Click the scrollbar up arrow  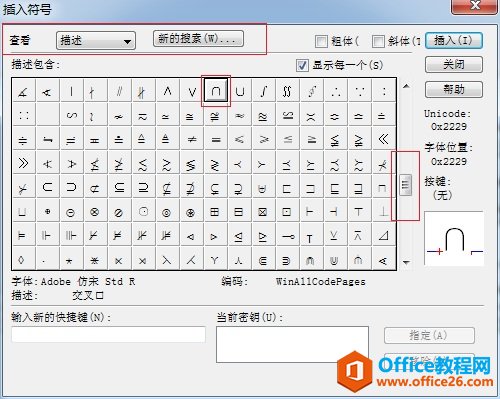click(406, 86)
